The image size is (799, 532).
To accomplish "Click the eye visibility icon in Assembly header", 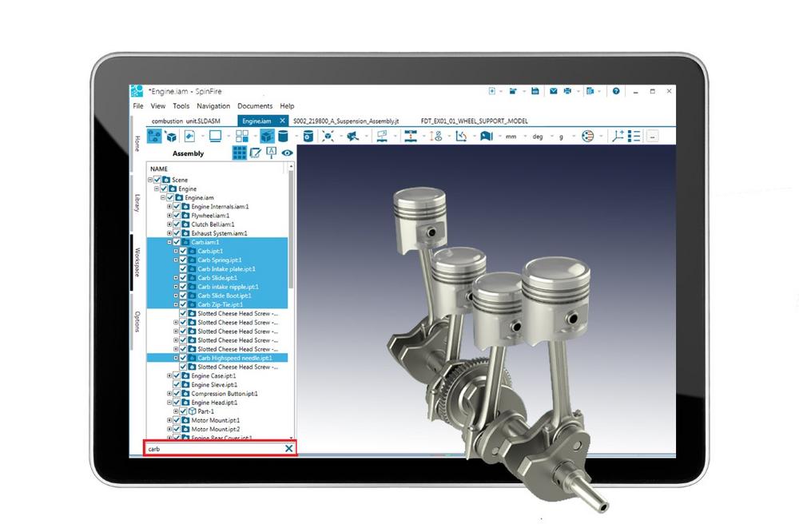I will pyautogui.click(x=287, y=153).
